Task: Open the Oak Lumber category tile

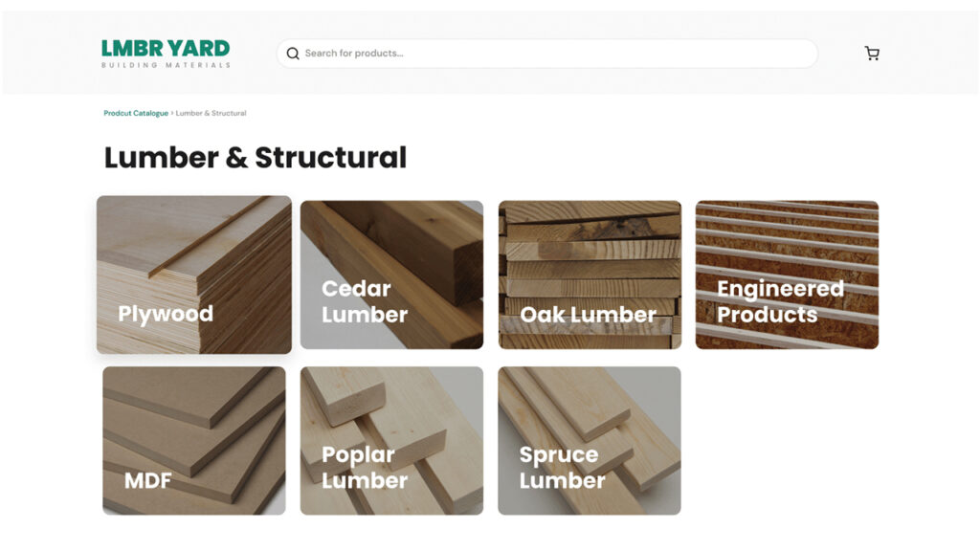Action: coord(590,275)
